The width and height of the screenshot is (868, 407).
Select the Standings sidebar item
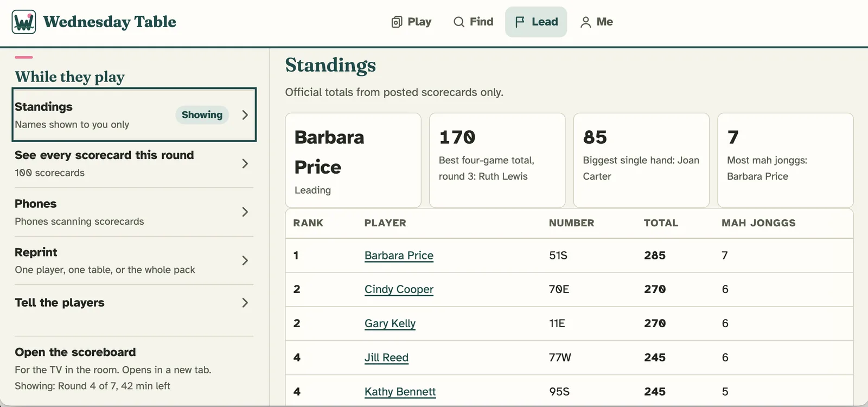point(134,115)
